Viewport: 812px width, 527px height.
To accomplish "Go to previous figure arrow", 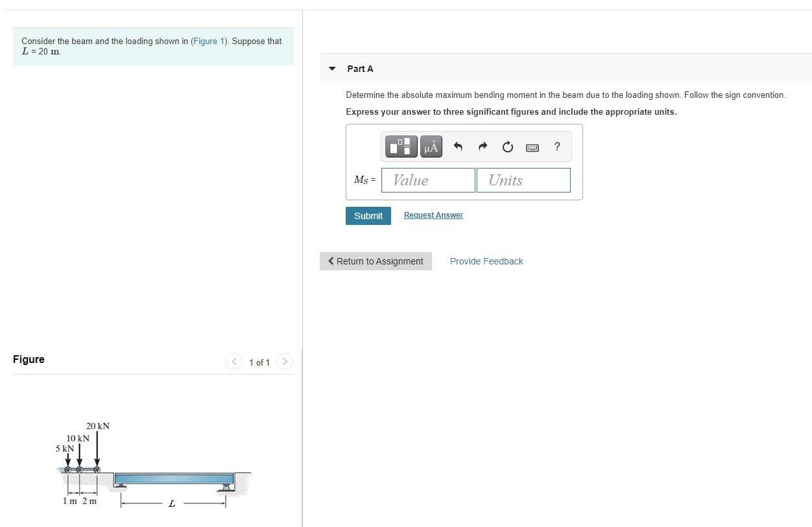I will click(x=234, y=362).
